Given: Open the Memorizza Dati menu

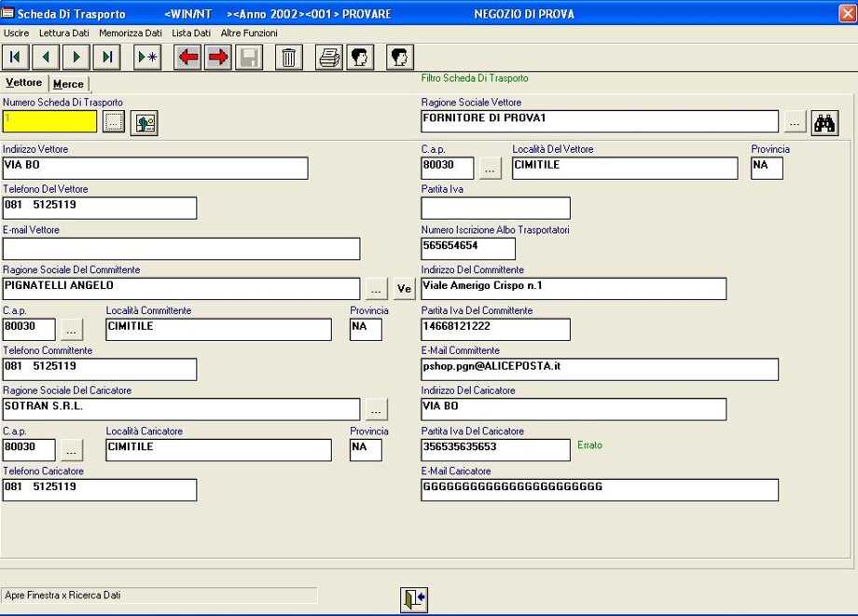Looking at the screenshot, I should (131, 33).
